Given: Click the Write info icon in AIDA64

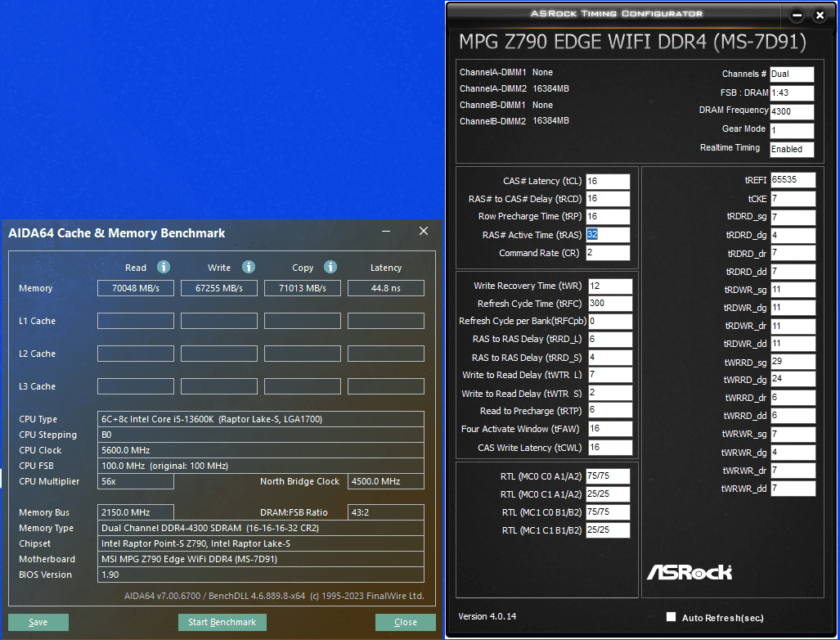Looking at the screenshot, I should pyautogui.click(x=249, y=267).
